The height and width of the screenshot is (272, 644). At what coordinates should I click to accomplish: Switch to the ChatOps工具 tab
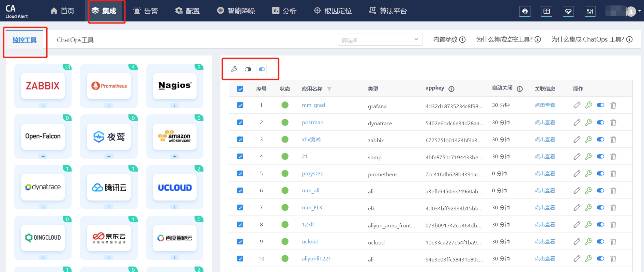[75, 40]
